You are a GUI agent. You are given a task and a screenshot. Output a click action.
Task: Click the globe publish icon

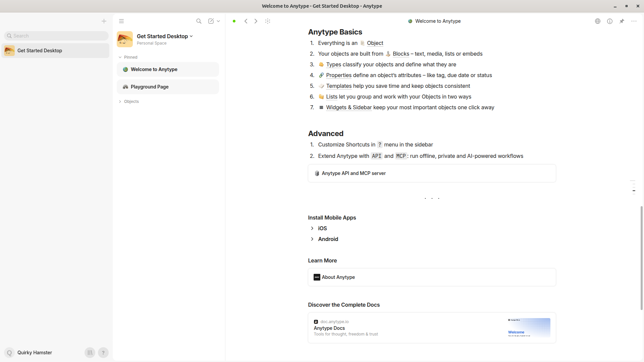[x=598, y=21]
